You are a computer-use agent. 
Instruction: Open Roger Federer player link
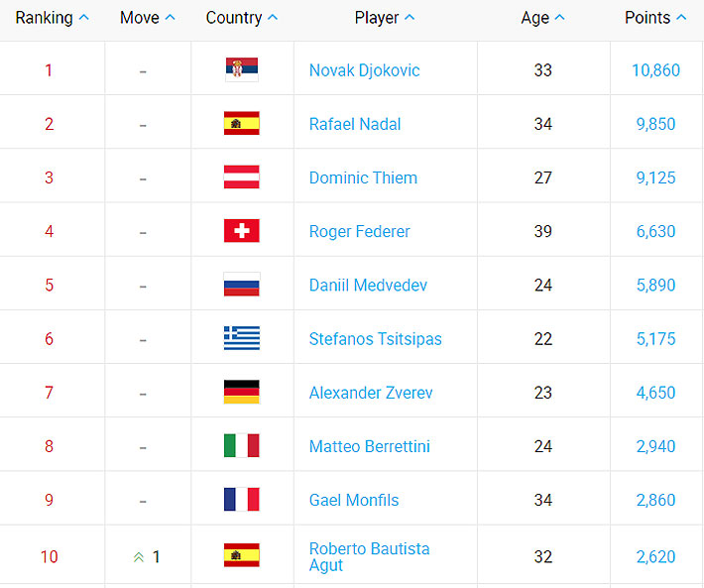[359, 232]
